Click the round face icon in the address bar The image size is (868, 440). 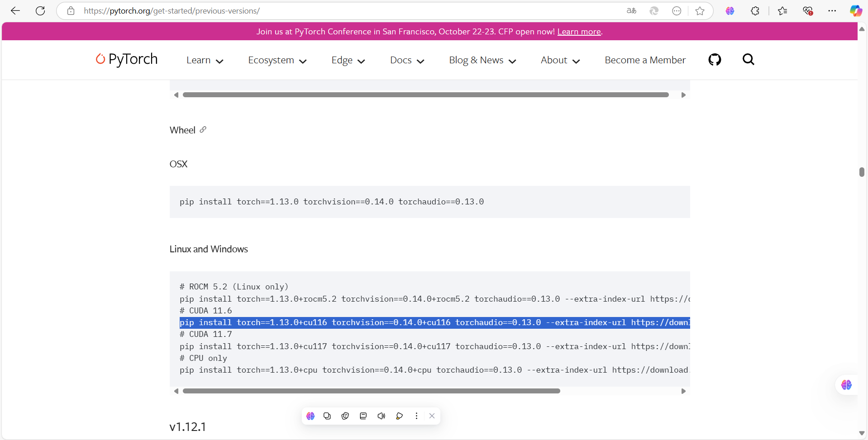[677, 11]
